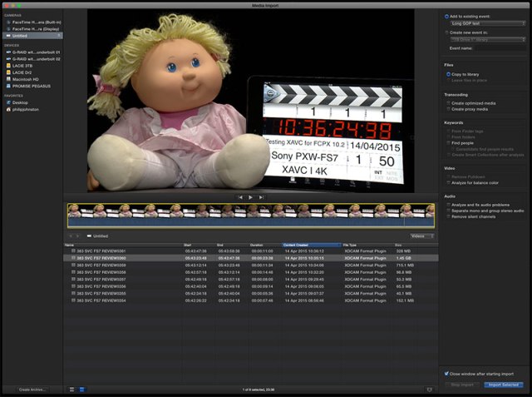532x397 pixels.
Task: Open the library dropdown for new event
Action: click(488, 40)
